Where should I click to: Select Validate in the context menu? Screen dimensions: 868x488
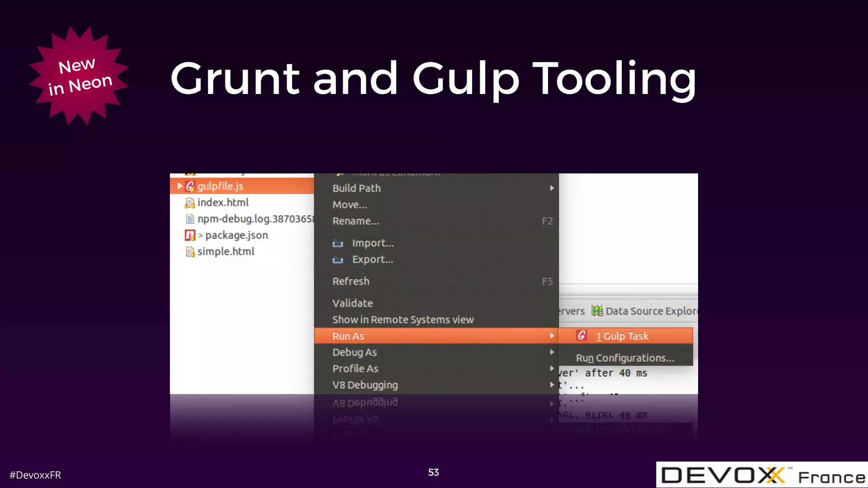click(x=436, y=303)
